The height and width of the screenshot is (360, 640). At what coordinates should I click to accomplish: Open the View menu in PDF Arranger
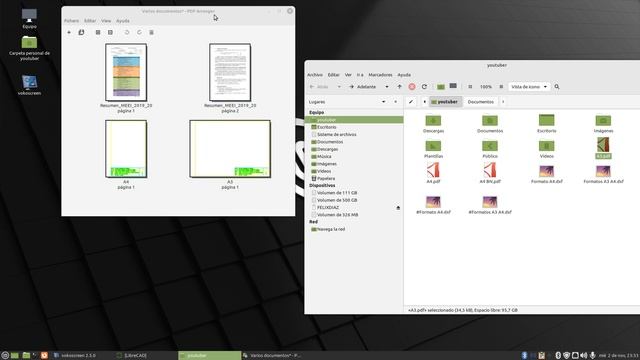point(106,21)
